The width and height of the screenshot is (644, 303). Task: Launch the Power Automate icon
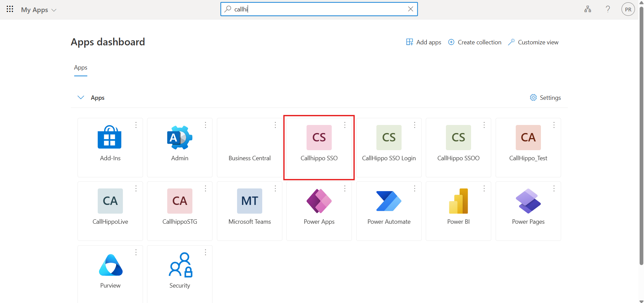point(389,201)
